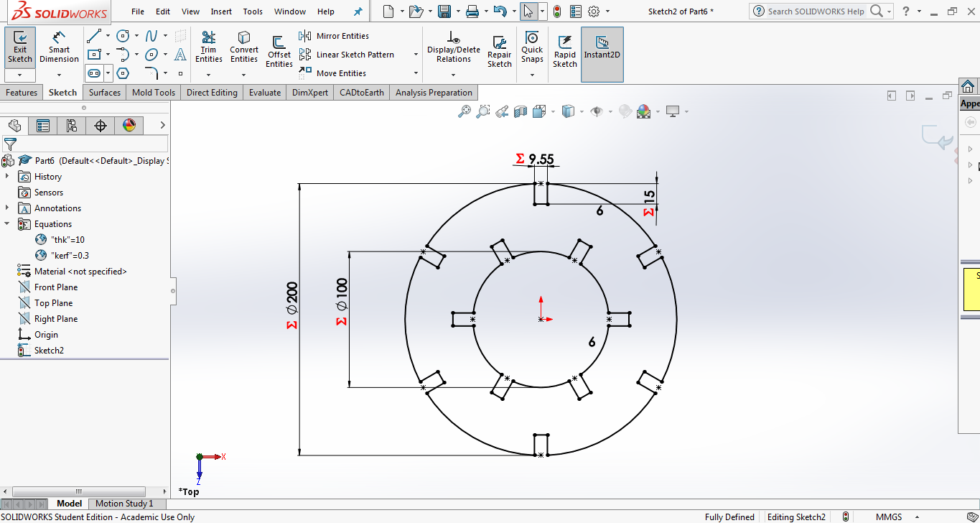This screenshot has height=523, width=980.
Task: Select Offset Entities tool
Action: (x=279, y=52)
